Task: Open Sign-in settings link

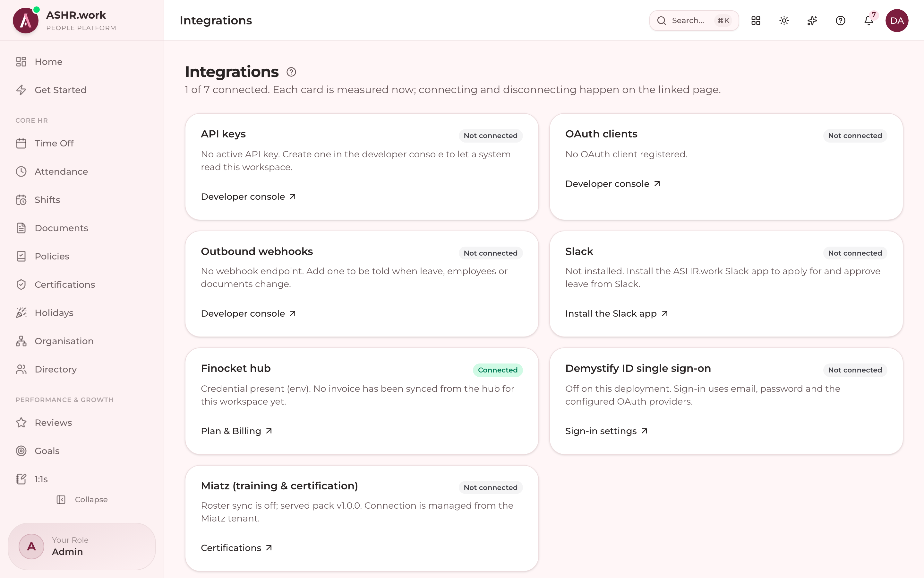Action: tap(607, 431)
